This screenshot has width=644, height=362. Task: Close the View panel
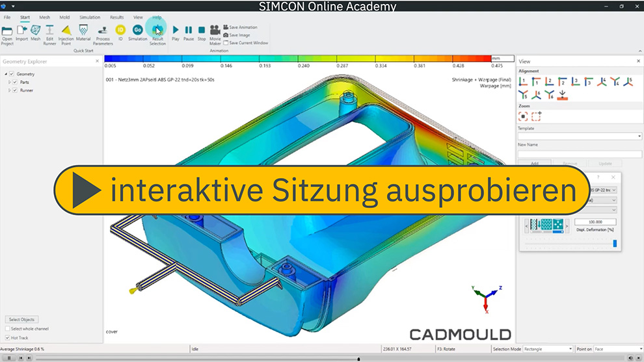(638, 61)
